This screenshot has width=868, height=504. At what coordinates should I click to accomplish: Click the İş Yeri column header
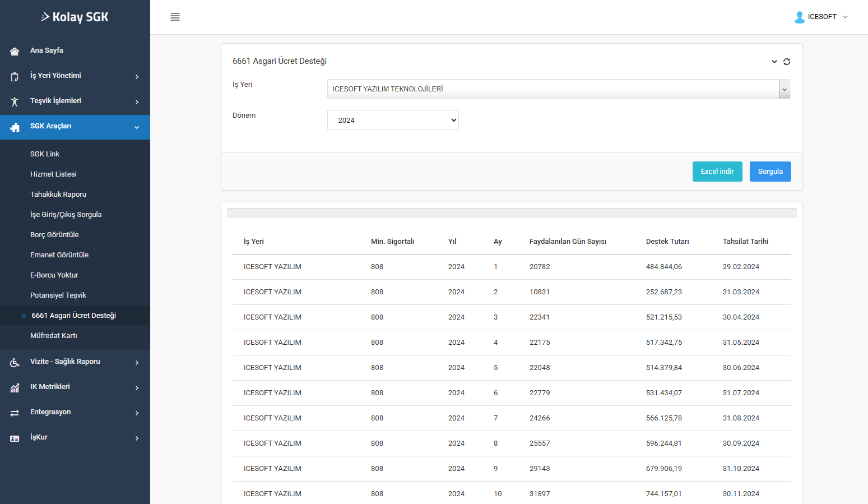pyautogui.click(x=254, y=242)
